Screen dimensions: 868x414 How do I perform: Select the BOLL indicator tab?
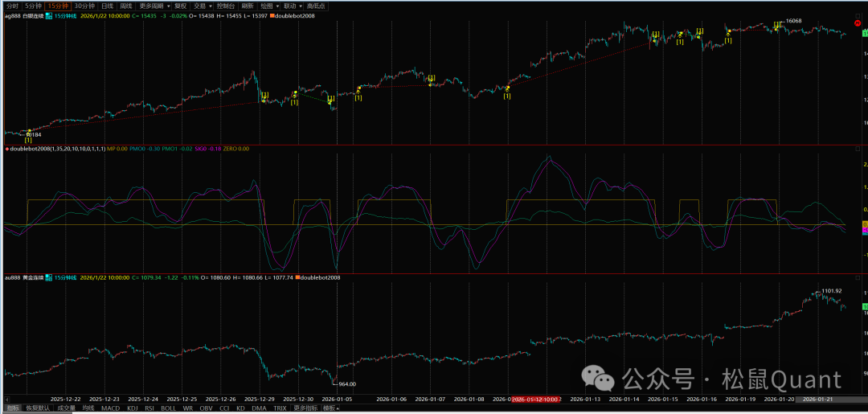coord(168,408)
